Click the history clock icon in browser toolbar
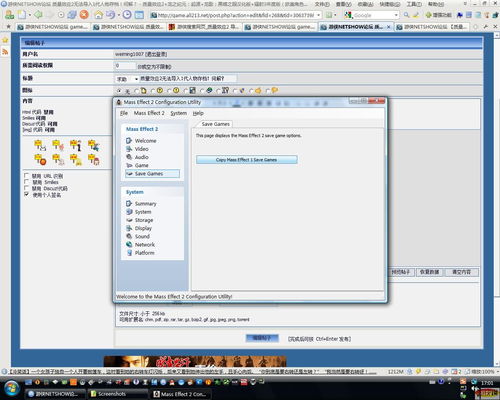The height and width of the screenshot is (400, 500). pyautogui.click(x=127, y=15)
